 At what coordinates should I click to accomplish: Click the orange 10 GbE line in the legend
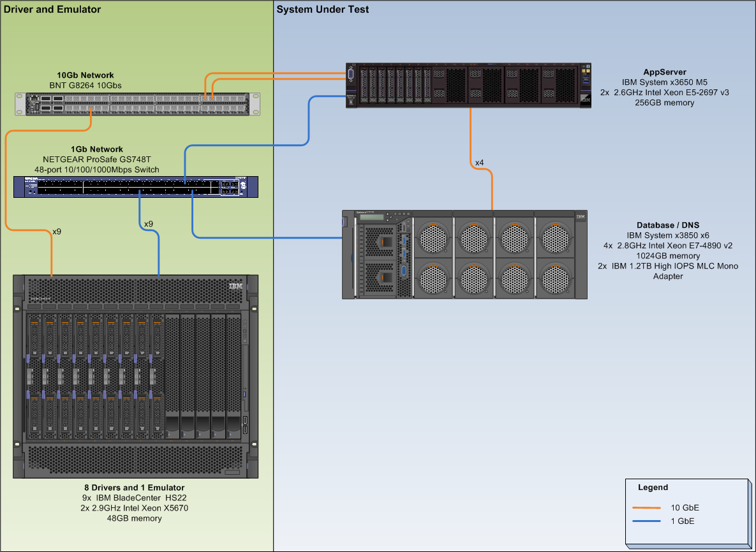[646, 508]
